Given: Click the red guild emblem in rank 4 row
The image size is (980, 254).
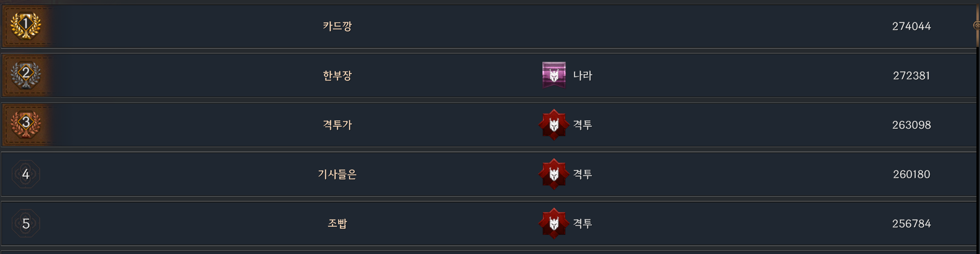Looking at the screenshot, I should [x=554, y=174].
